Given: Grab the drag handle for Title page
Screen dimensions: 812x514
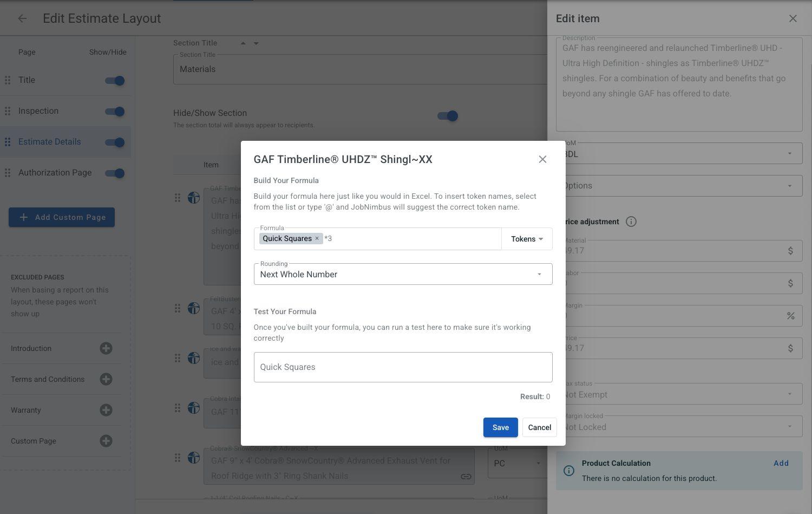Looking at the screenshot, I should pos(8,80).
